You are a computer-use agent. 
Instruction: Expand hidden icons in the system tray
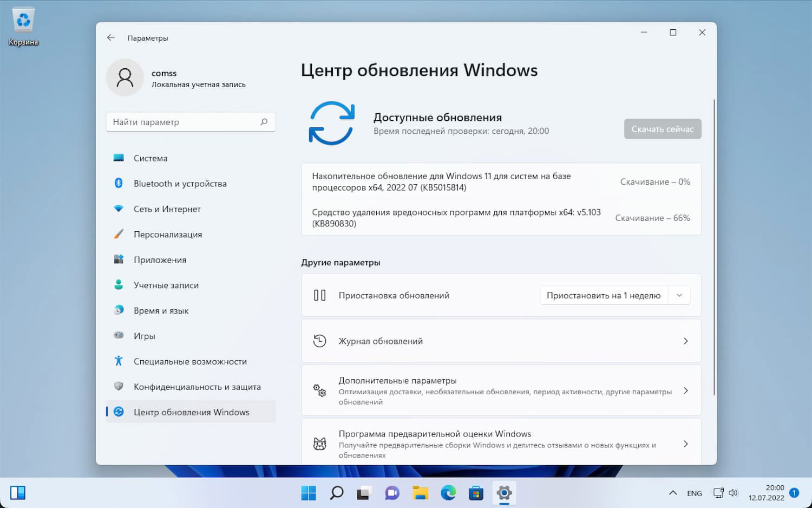pos(673,493)
